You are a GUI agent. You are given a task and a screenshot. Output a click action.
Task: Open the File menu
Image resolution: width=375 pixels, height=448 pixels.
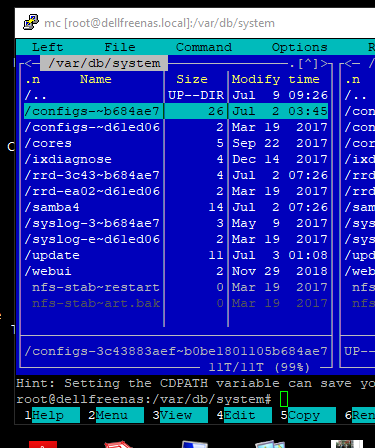tap(120, 47)
